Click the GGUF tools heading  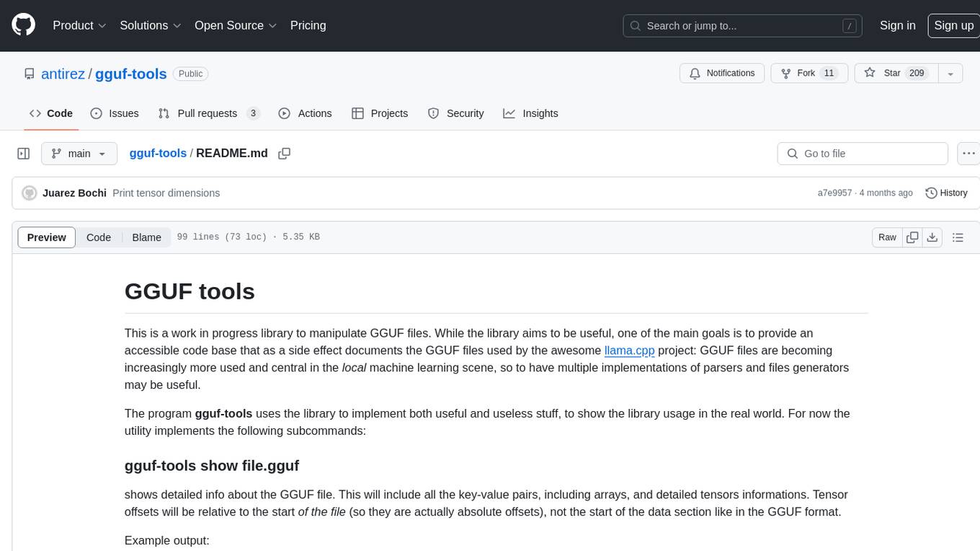coord(190,291)
